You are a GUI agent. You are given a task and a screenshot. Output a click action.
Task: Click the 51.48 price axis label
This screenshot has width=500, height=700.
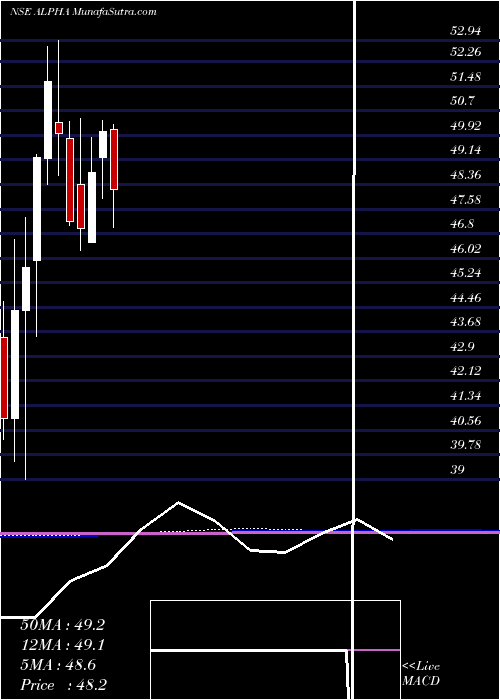(466, 76)
